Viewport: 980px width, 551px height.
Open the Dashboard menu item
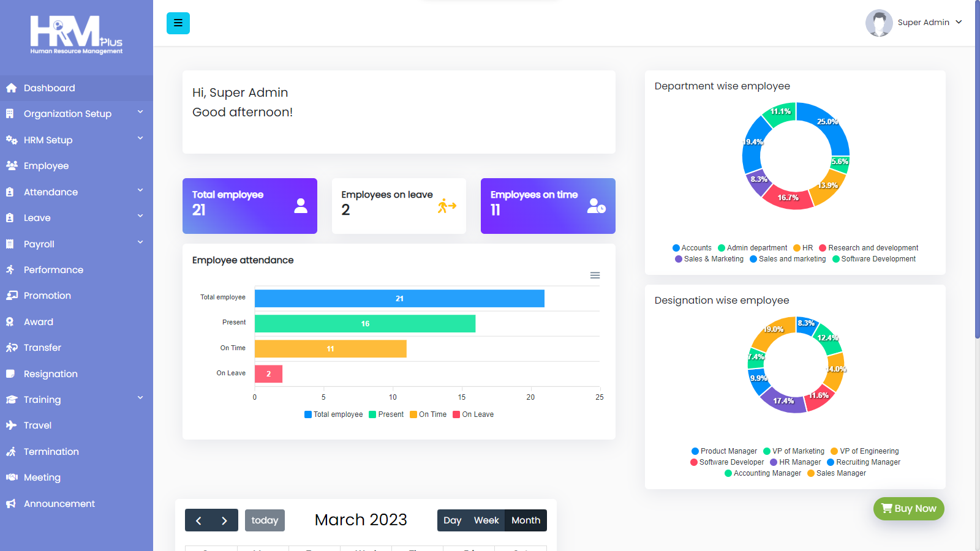tap(77, 88)
